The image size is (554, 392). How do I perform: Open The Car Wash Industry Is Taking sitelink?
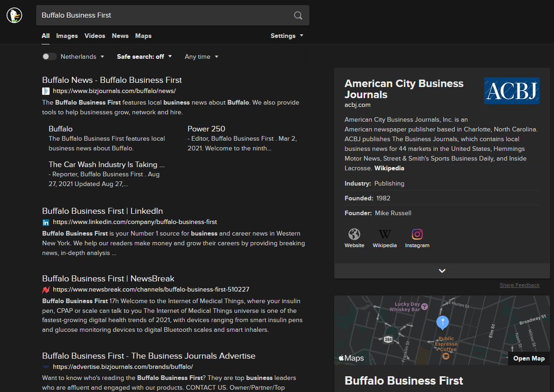click(107, 165)
